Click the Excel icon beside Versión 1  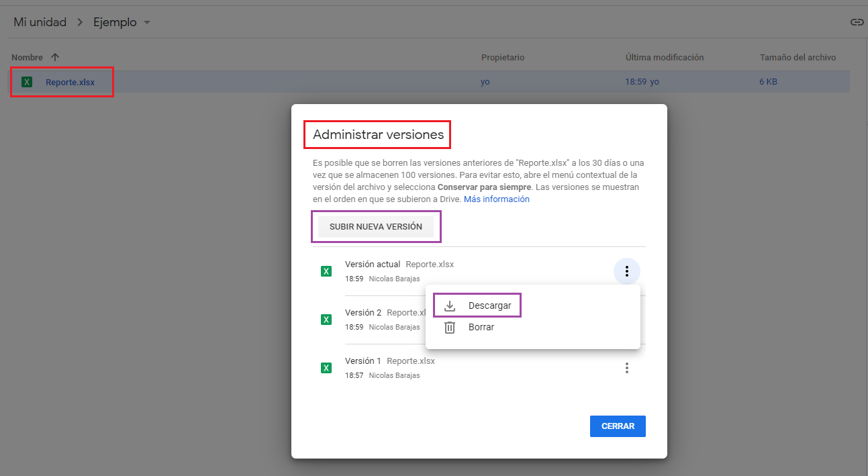coord(326,368)
